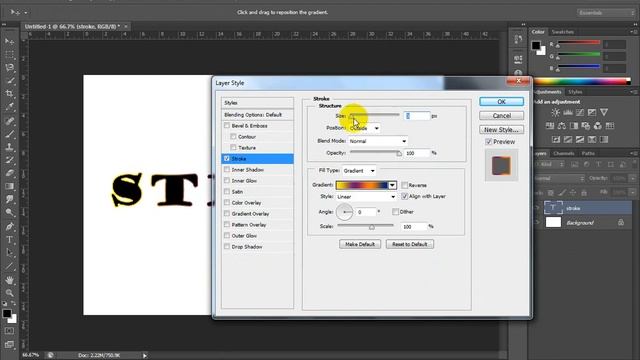This screenshot has height=360, width=640.
Task: Add a Curves adjustment
Action: click(x=580, y=112)
